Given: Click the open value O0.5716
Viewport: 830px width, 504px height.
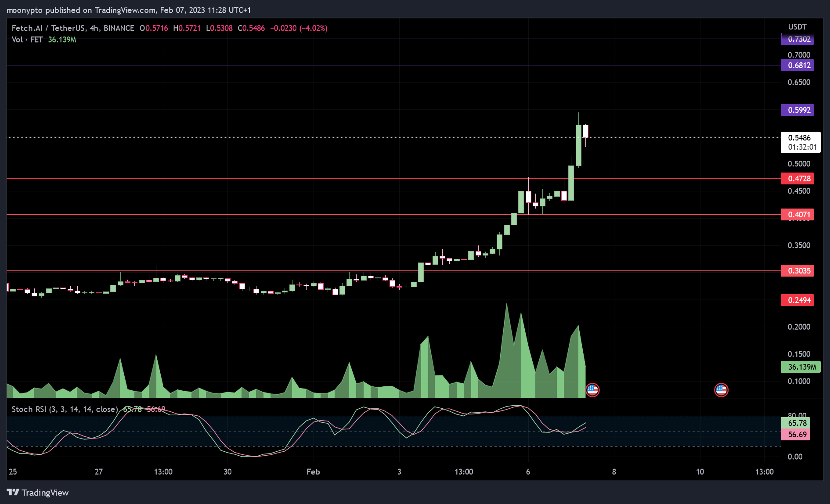Looking at the screenshot, I should click(154, 28).
